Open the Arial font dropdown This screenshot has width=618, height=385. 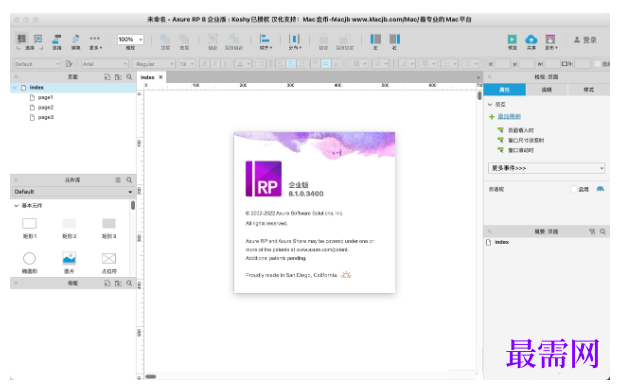[104, 64]
